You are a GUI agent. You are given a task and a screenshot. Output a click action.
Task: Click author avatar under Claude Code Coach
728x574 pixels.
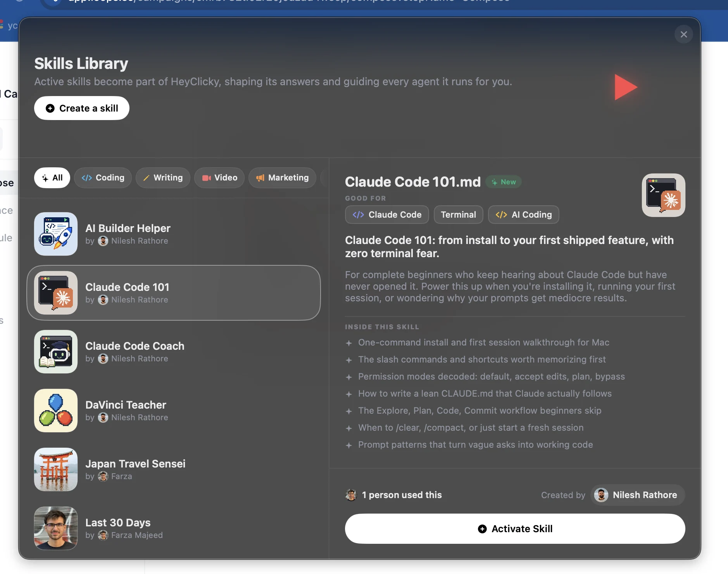point(103,359)
